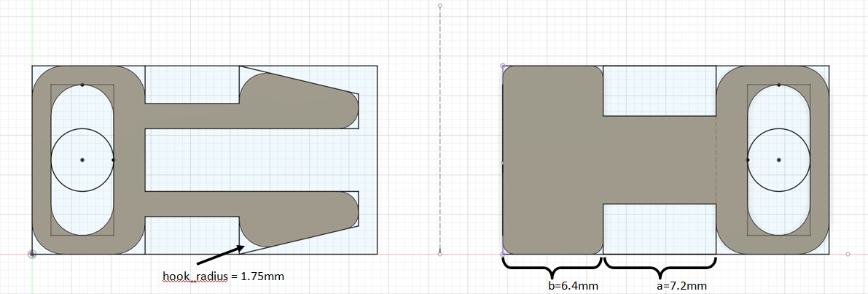Select the top endpoint of the dashed vertical axis
The image size is (868, 294).
click(x=440, y=6)
